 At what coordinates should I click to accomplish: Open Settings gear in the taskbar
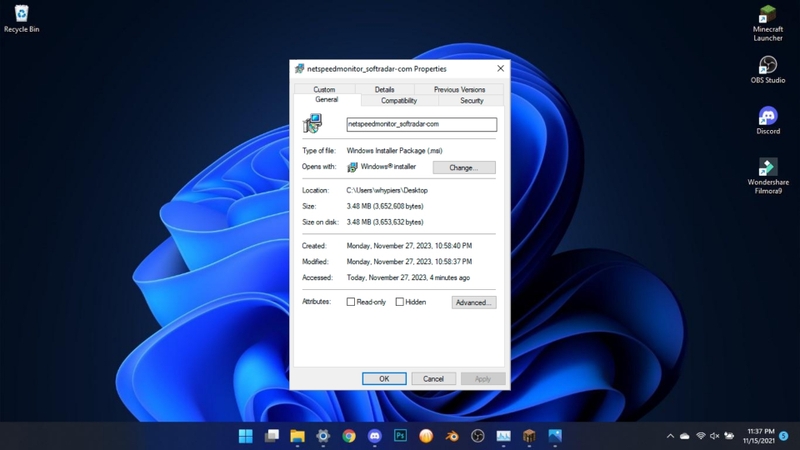click(323, 436)
